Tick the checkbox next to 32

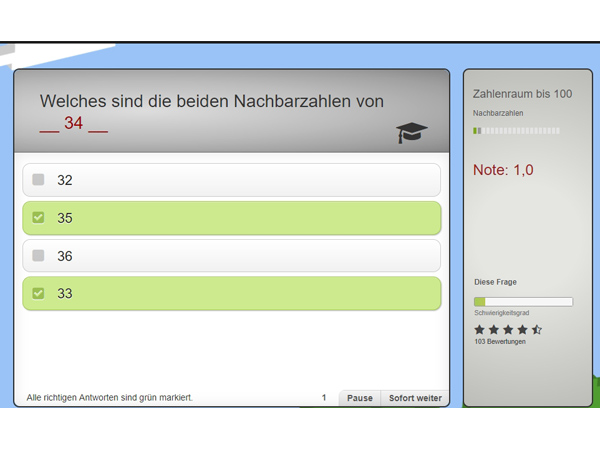[x=38, y=179]
